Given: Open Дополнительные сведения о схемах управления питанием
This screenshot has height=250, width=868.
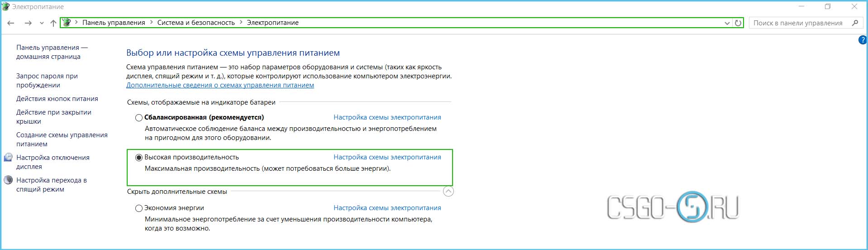Looking at the screenshot, I should (x=220, y=85).
